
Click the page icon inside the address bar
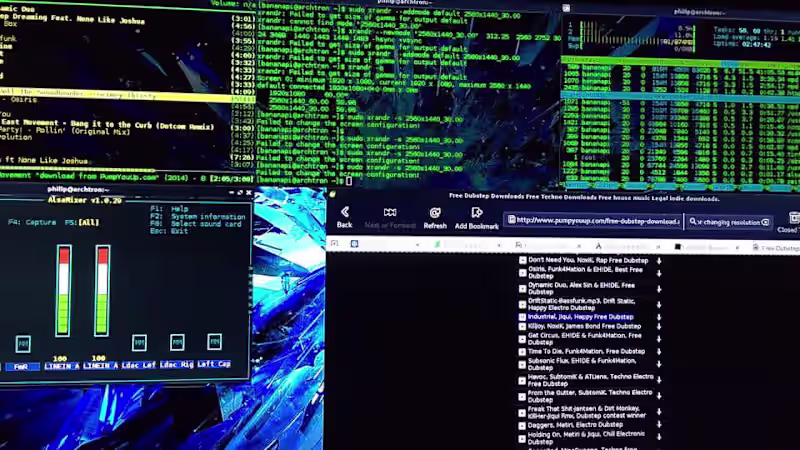pyautogui.click(x=511, y=220)
